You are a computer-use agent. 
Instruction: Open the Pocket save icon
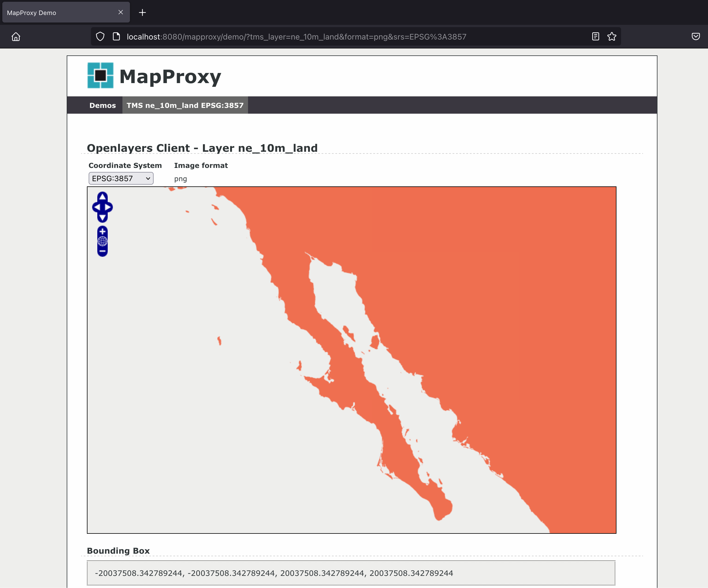tap(696, 36)
